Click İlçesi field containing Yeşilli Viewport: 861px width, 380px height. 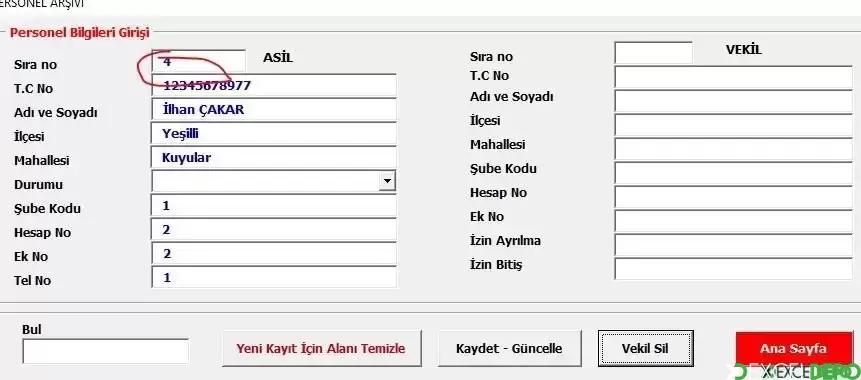[273, 133]
